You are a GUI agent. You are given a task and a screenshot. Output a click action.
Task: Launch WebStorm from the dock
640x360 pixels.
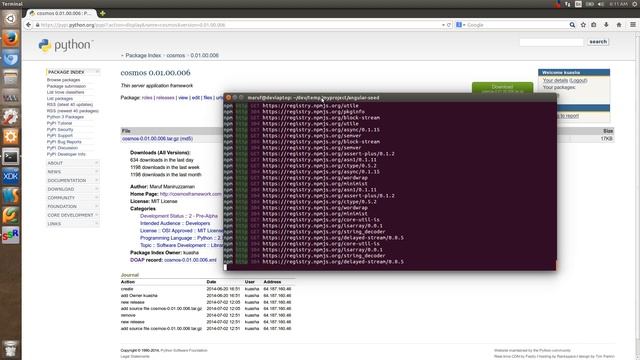click(11, 196)
